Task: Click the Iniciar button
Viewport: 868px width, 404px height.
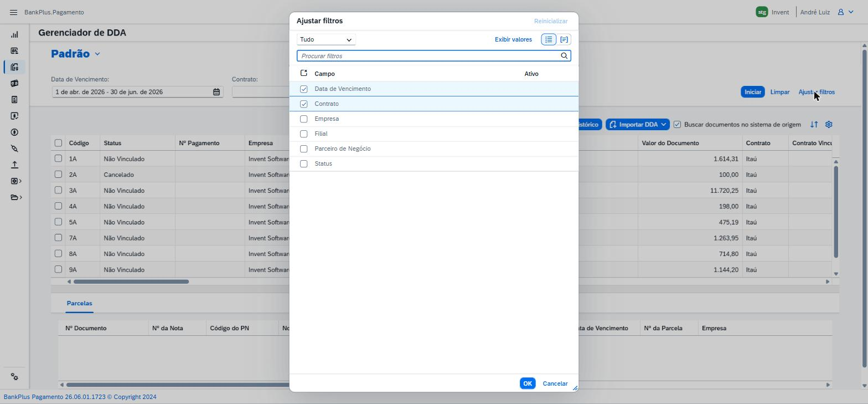Action: click(753, 92)
